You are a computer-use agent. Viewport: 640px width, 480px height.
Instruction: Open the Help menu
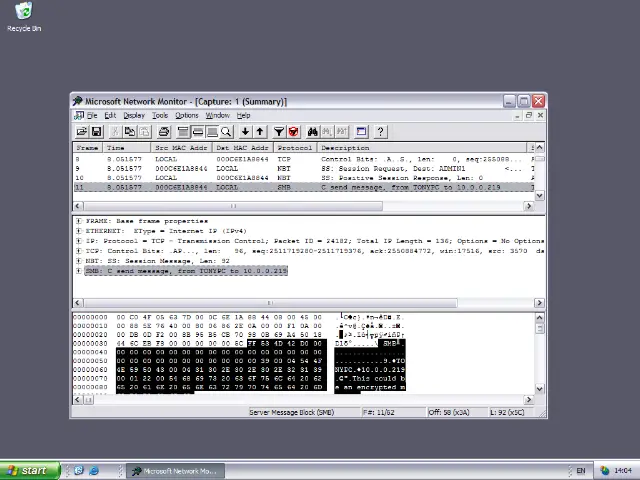(244, 116)
